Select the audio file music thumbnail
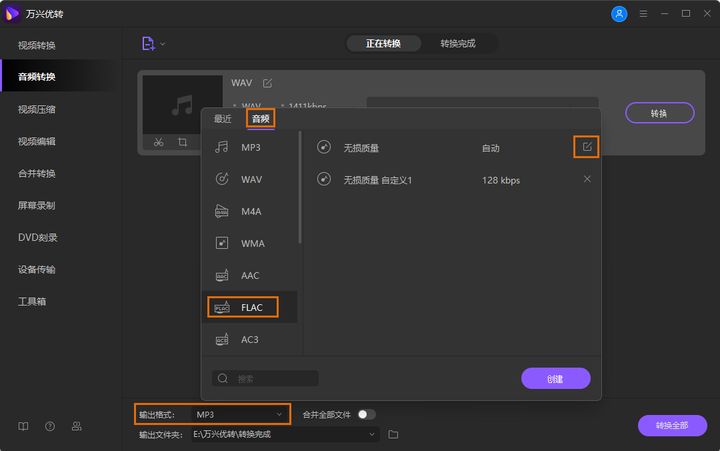The height and width of the screenshot is (451, 720). pos(182,105)
